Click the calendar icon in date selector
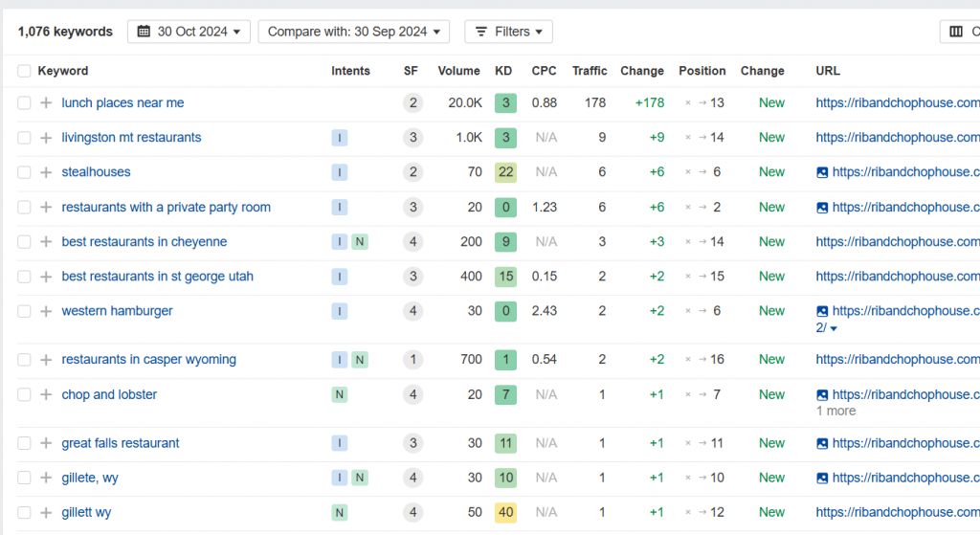Viewport: 980px width, 535px height. 144,32
